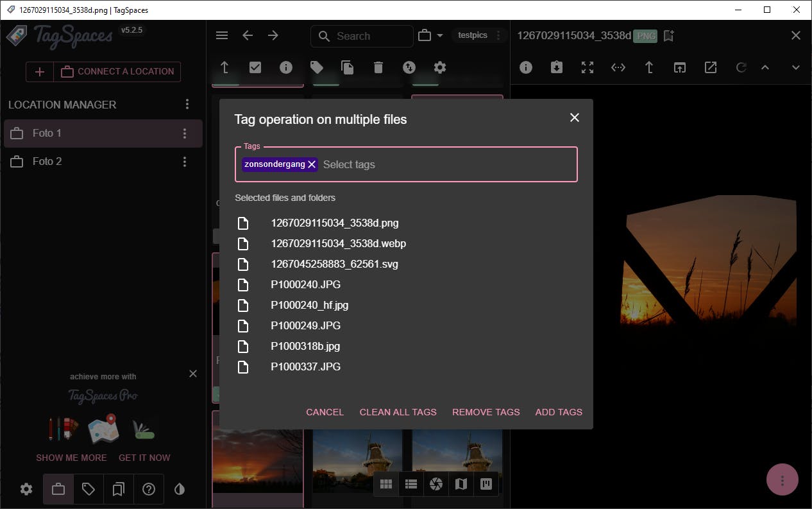The image size is (812, 509).
Task: Switch to kanban perspective icon
Action: (x=486, y=484)
